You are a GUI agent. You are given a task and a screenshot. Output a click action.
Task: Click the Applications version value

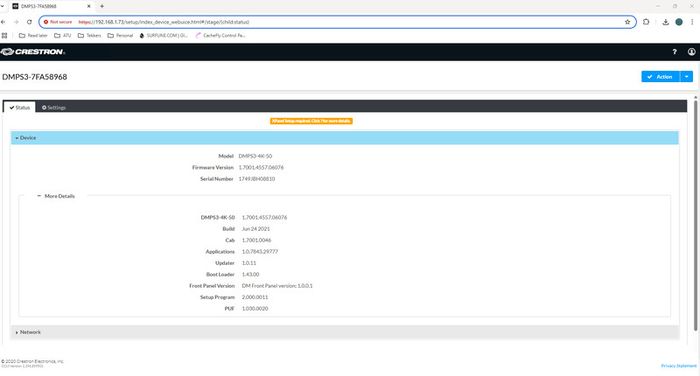click(260, 252)
